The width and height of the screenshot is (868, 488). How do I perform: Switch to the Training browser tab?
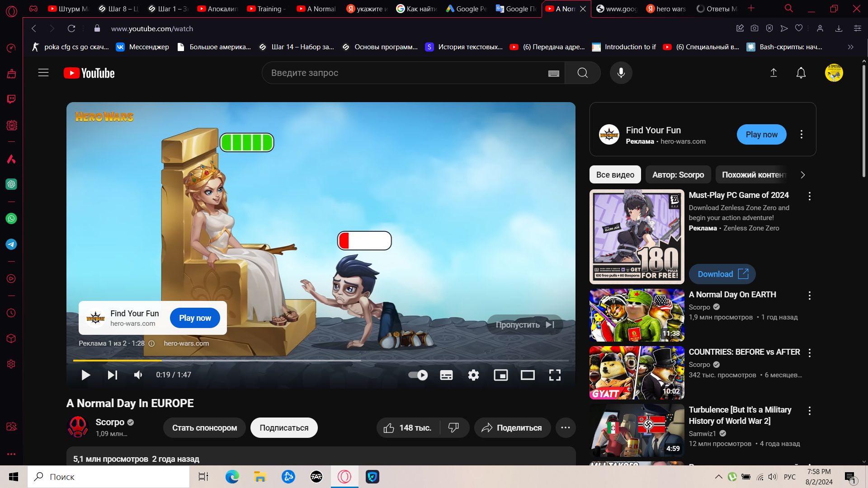click(x=268, y=9)
